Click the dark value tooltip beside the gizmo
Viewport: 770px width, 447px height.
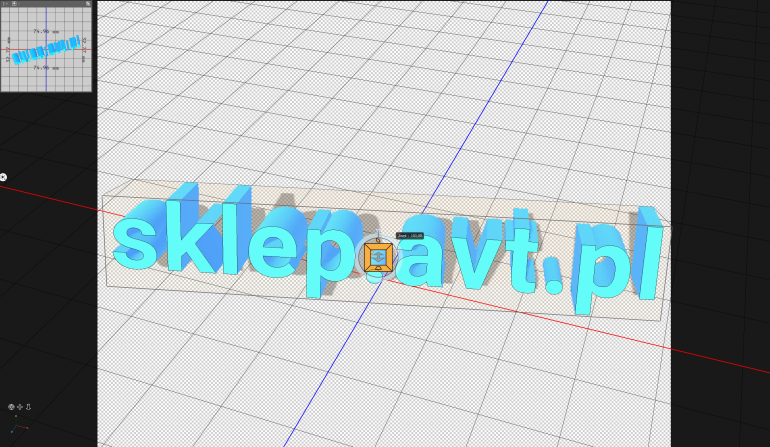coord(410,236)
